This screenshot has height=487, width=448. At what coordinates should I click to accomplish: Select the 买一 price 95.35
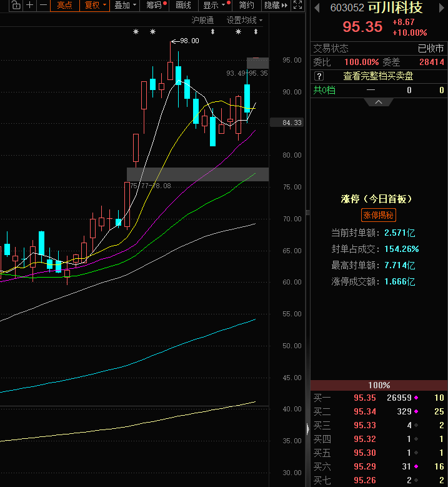[x=365, y=398]
